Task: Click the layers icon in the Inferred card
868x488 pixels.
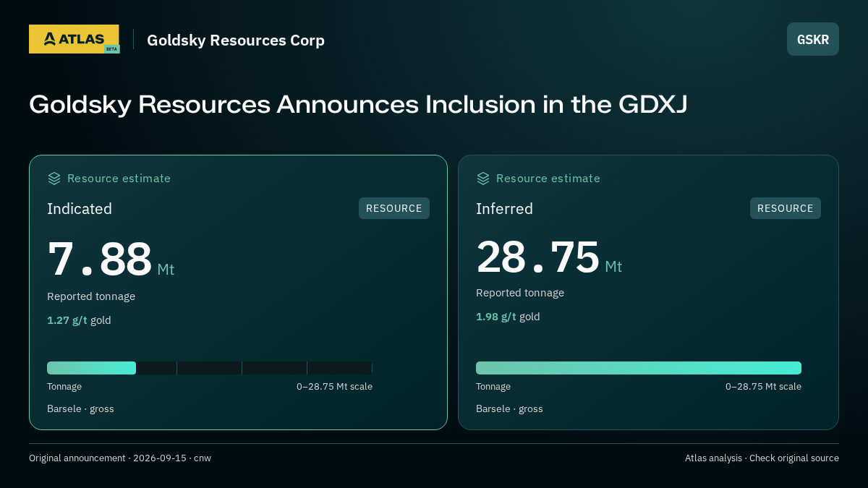Action: pyautogui.click(x=483, y=178)
